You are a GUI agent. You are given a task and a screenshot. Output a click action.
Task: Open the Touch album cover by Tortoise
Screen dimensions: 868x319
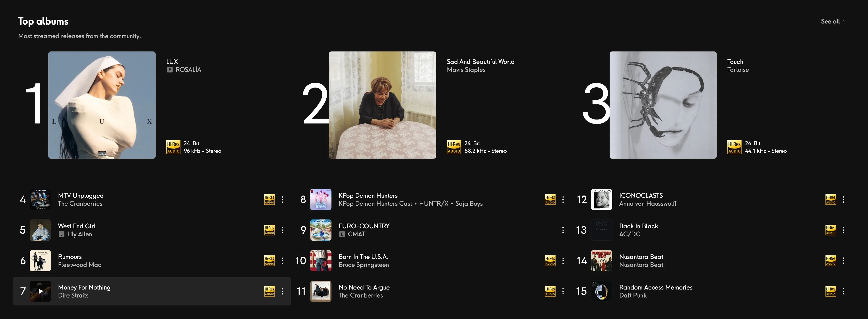[x=663, y=105]
